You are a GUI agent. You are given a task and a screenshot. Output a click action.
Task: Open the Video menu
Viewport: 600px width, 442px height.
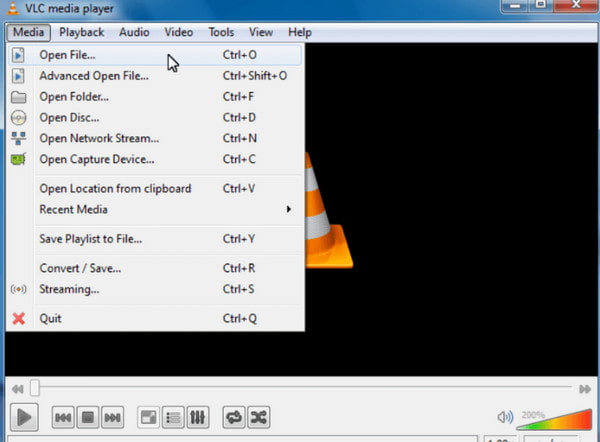pyautogui.click(x=178, y=32)
